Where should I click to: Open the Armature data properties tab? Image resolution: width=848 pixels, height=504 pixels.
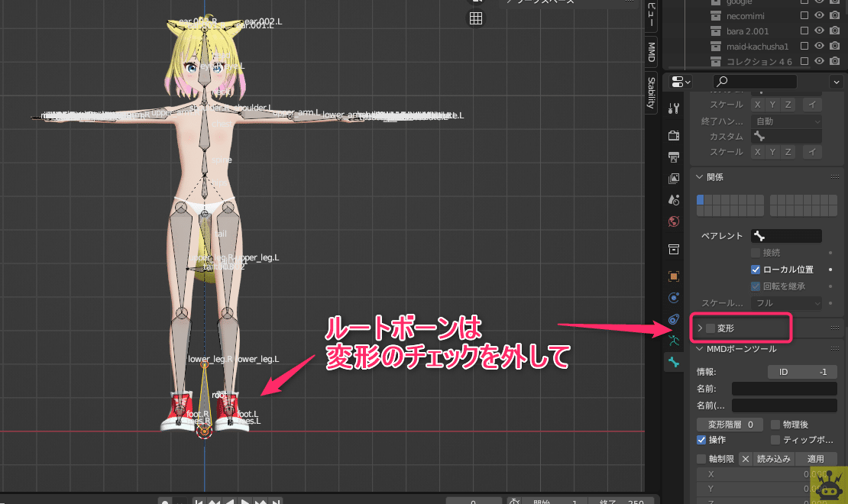(x=674, y=341)
